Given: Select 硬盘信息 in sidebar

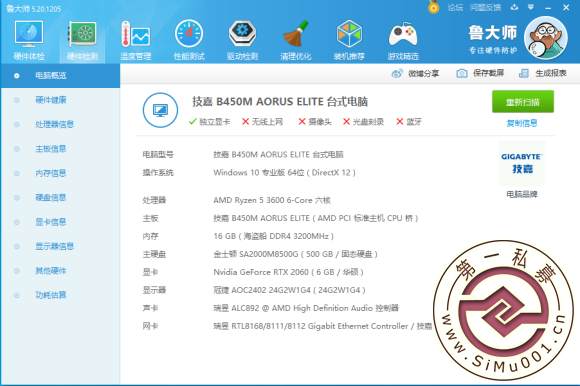Looking at the screenshot, I should click(51, 197).
